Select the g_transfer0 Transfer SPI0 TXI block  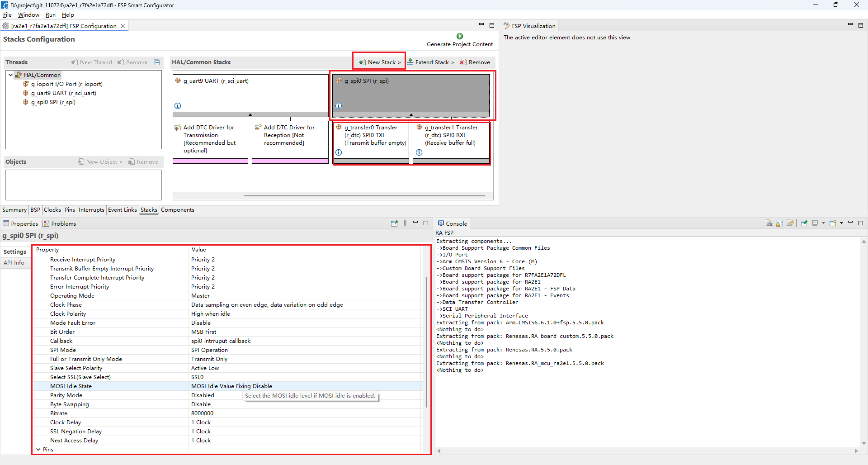[371, 142]
